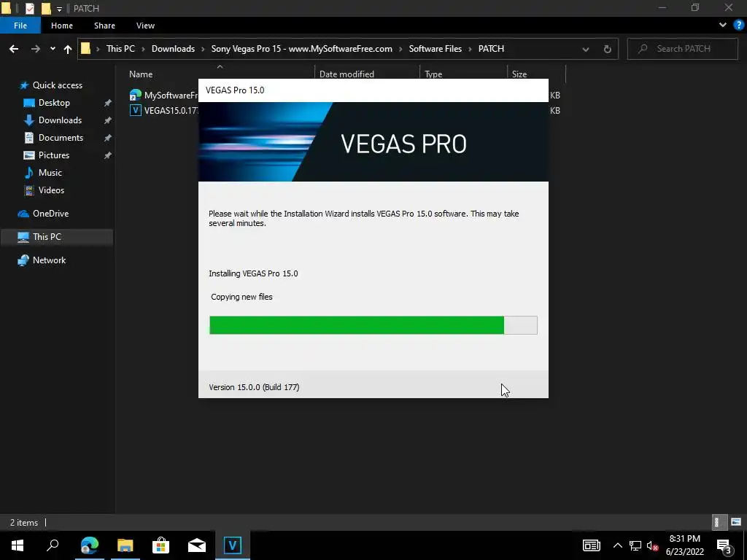Click the VEGAS installer taskbar icon
Screen dimensions: 747x560
[x=233, y=545]
